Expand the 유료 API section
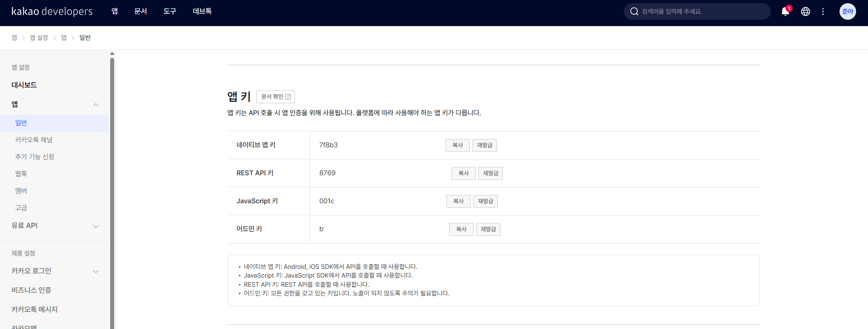 click(x=96, y=226)
